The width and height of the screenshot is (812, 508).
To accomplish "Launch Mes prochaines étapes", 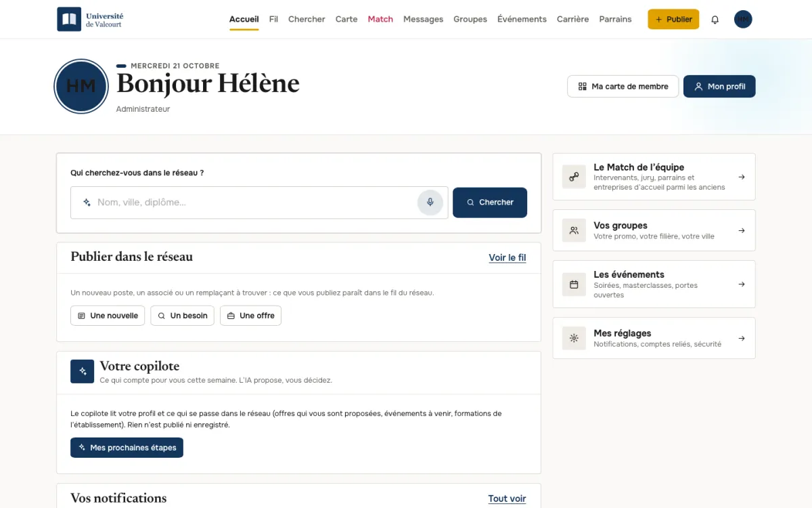I will point(127,448).
